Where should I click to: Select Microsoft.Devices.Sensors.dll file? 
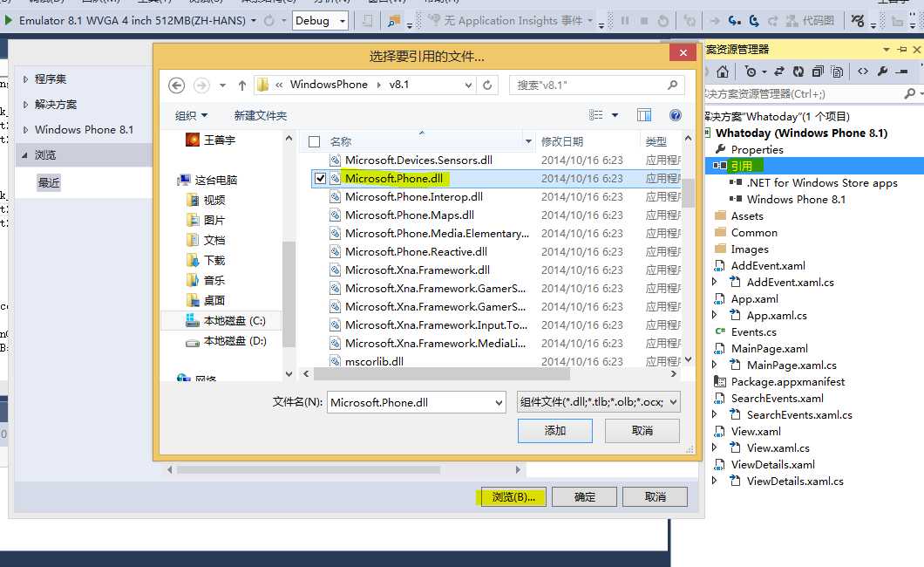point(418,160)
